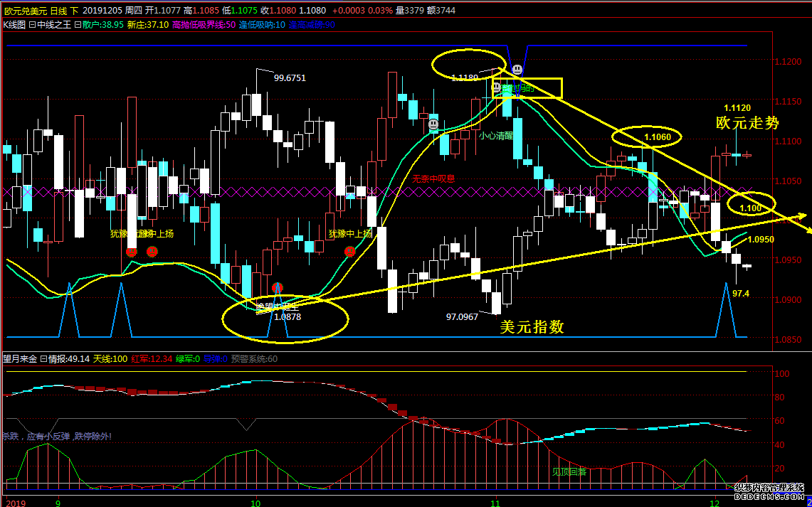Image resolution: width=812 pixels, height=507 pixels.
Task: Click the 无奈中叹息 signal label
Action: click(x=433, y=179)
